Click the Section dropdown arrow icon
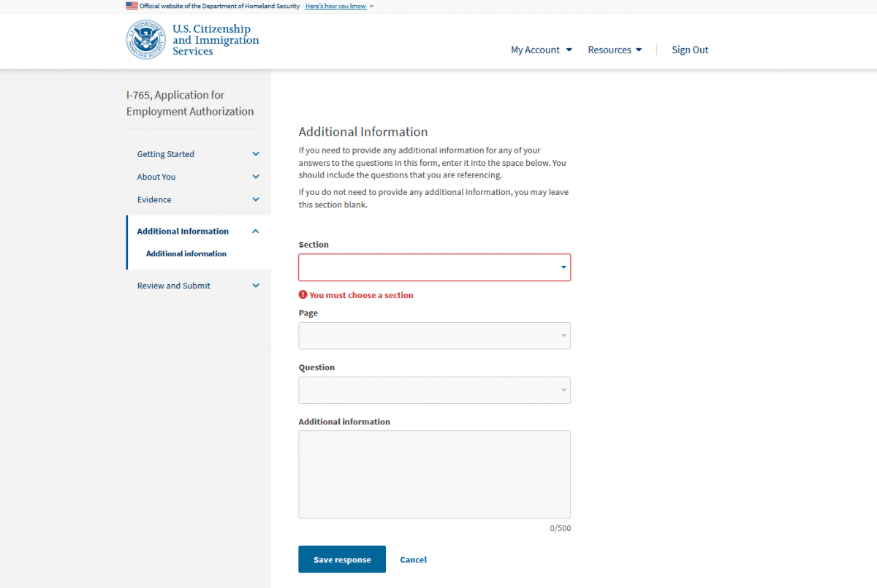This screenshot has height=588, width=877. (563, 267)
